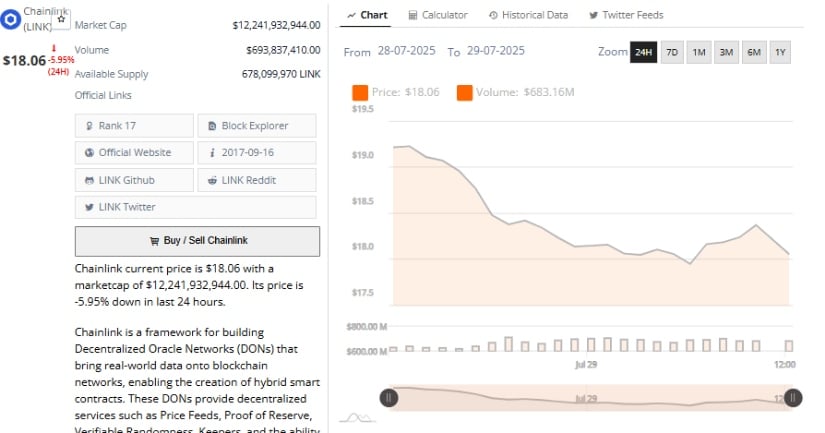
Task: Click the left navigator range handle
Action: tap(389, 398)
